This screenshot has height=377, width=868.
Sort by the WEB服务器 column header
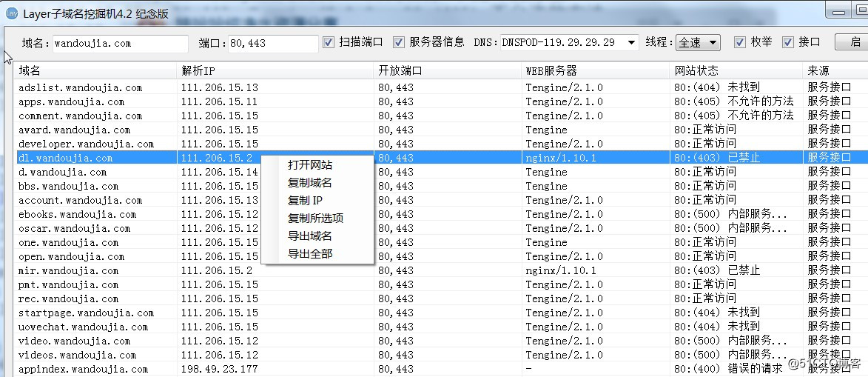[596, 70]
